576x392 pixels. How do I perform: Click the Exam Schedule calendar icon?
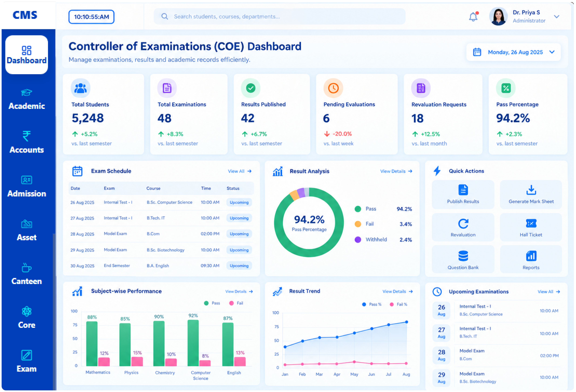click(x=77, y=171)
